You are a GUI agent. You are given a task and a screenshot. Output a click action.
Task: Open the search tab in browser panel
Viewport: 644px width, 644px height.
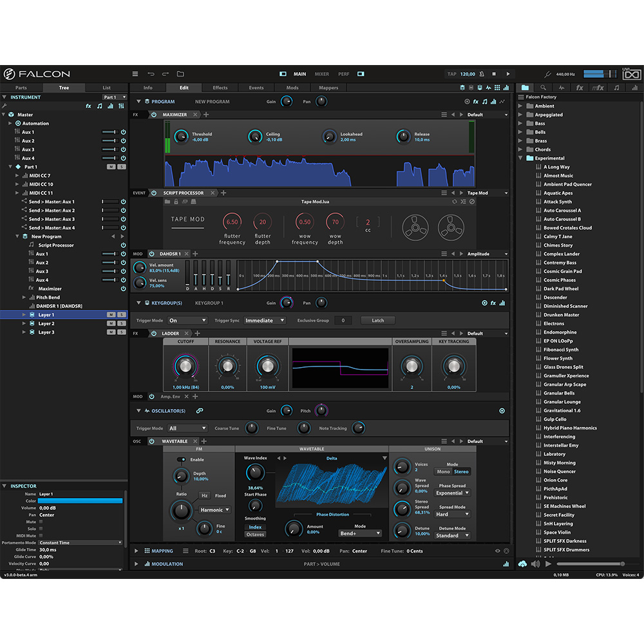pyautogui.click(x=544, y=88)
